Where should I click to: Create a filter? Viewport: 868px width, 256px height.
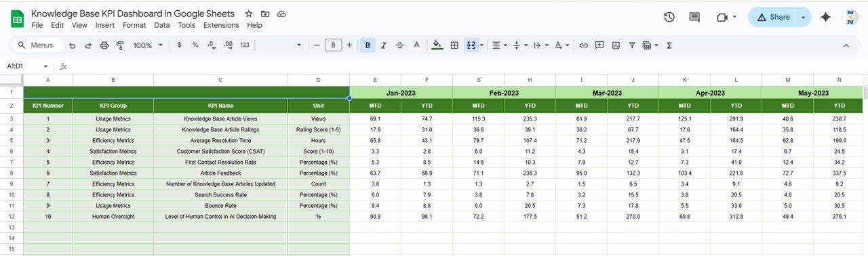click(x=632, y=45)
